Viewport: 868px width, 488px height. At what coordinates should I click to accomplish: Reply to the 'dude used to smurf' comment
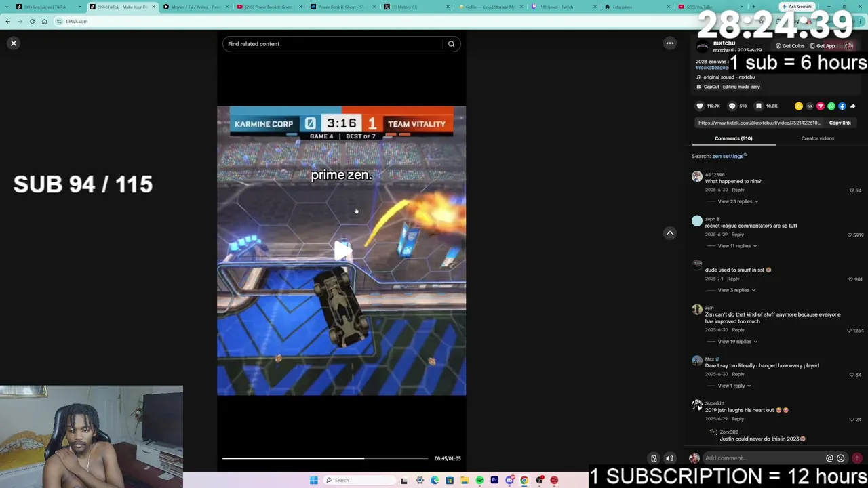pos(733,279)
